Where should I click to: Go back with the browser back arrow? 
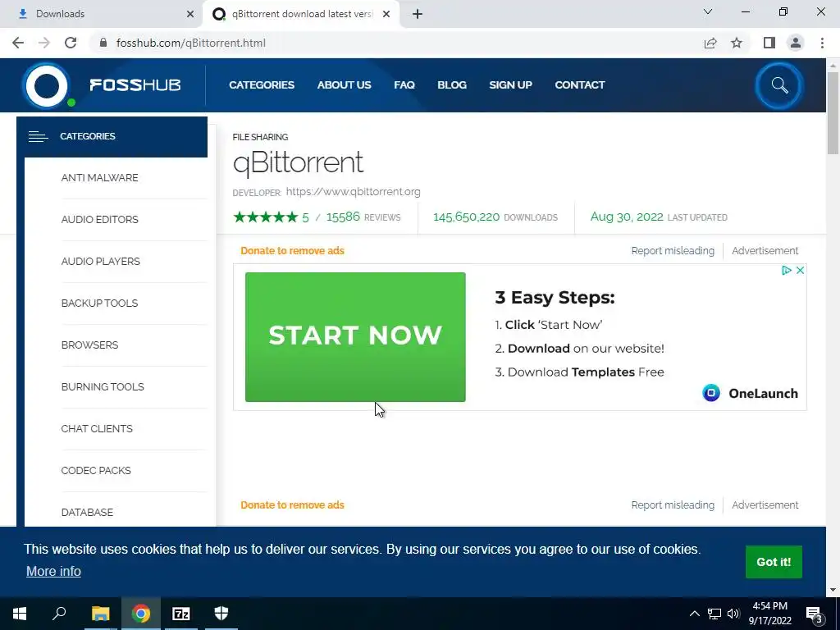click(x=18, y=43)
